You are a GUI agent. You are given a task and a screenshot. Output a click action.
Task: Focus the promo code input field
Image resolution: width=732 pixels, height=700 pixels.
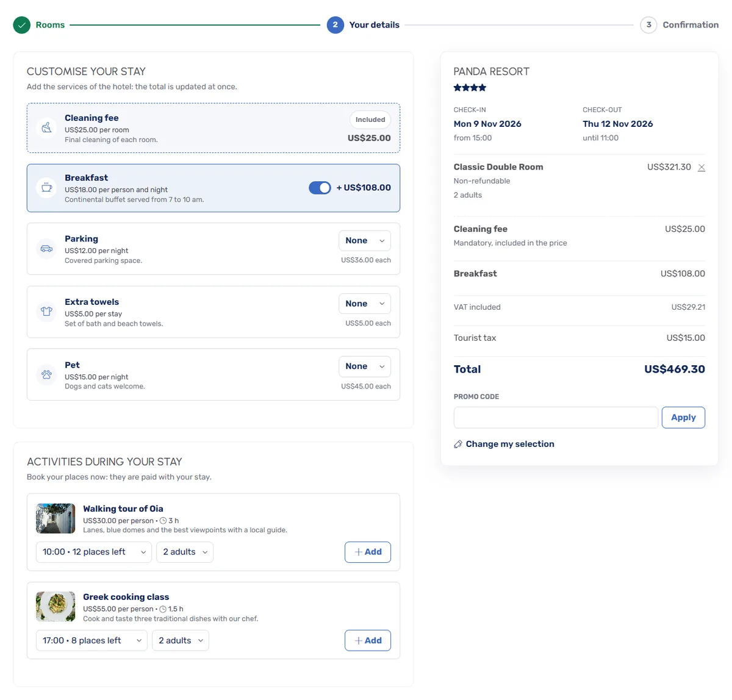click(556, 418)
